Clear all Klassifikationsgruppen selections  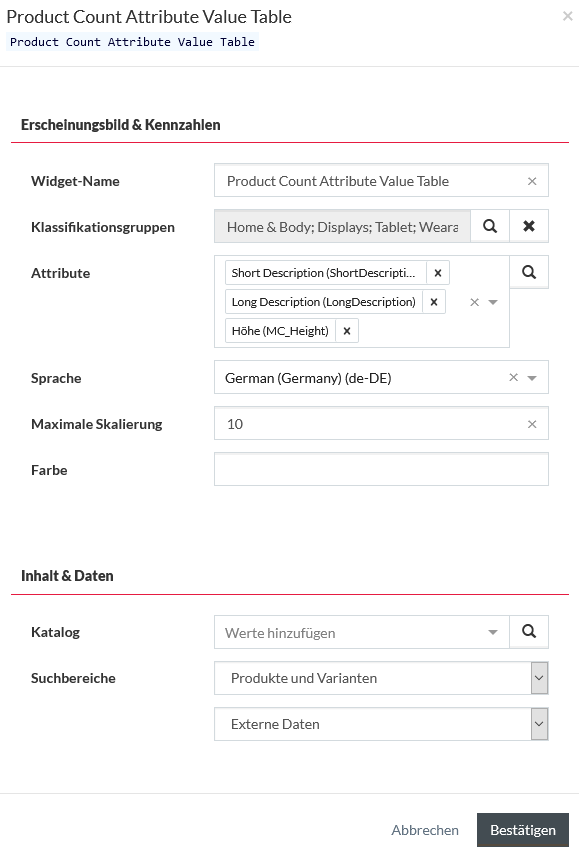(529, 226)
